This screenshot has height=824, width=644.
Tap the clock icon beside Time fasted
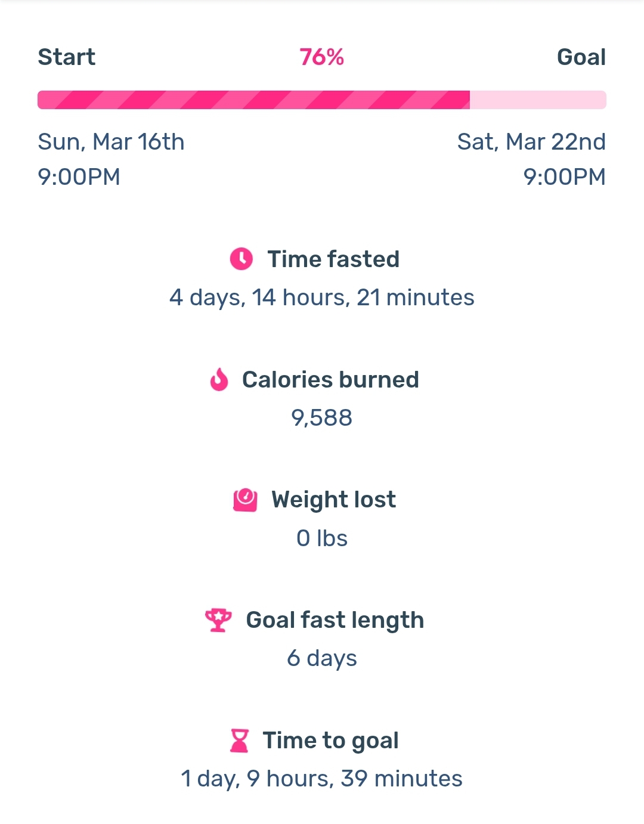[x=241, y=259]
